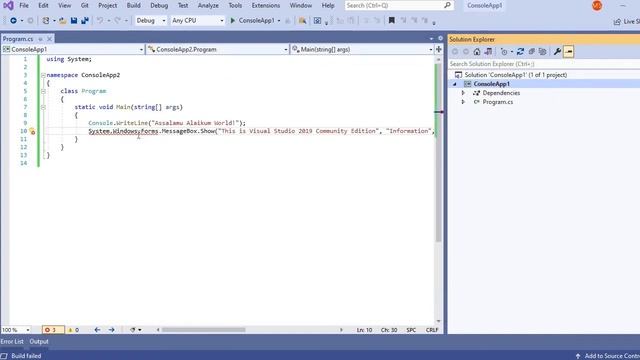
Task: Open the File menu
Action: point(24,6)
